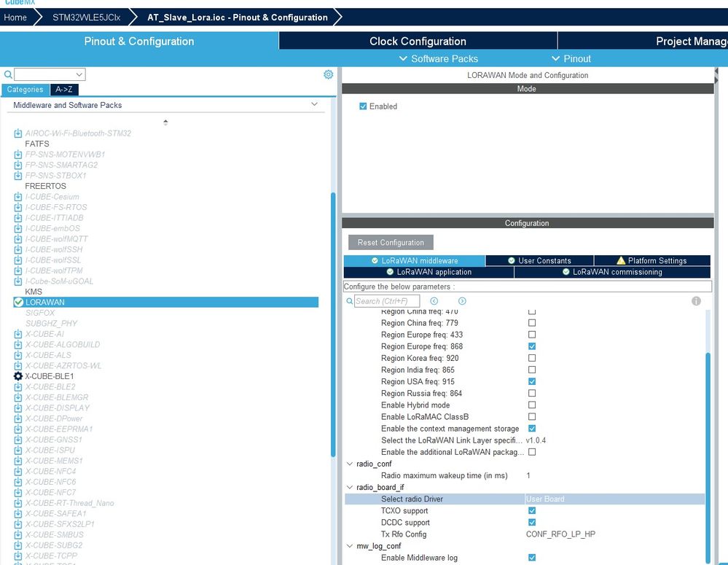
Task: Click the search magnifier above the Categories tab
Action: click(x=8, y=74)
